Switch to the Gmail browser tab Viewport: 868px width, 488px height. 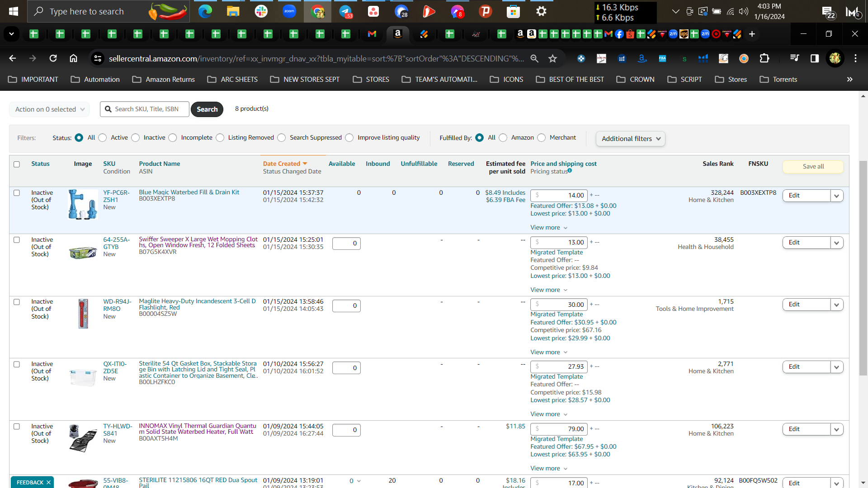[x=372, y=34]
